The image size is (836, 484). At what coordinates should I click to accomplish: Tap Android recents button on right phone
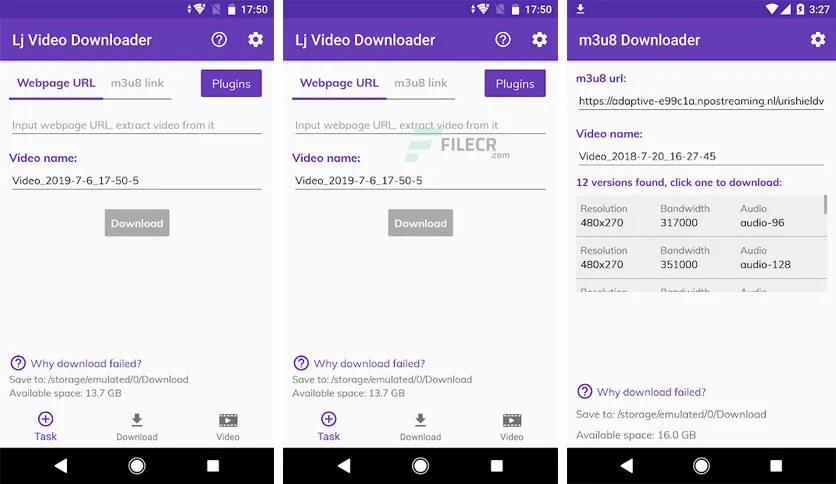tap(776, 466)
